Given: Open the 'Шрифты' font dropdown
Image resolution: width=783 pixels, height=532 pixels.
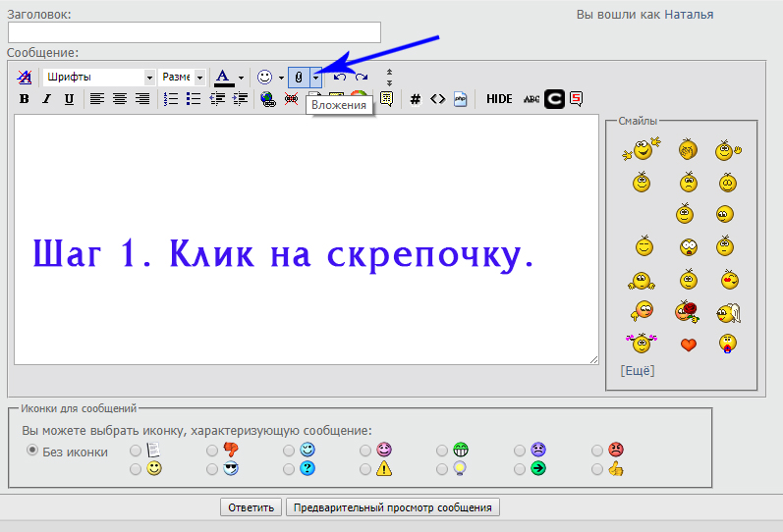Looking at the screenshot, I should [99, 77].
